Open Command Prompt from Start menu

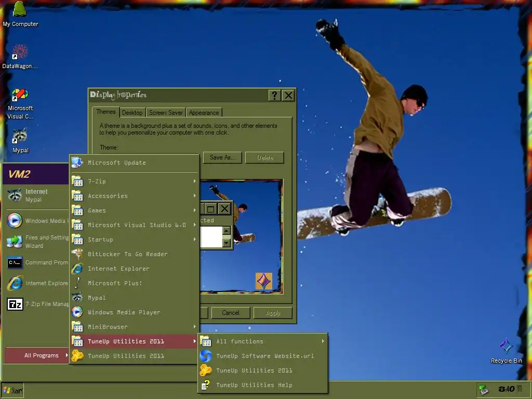37,262
